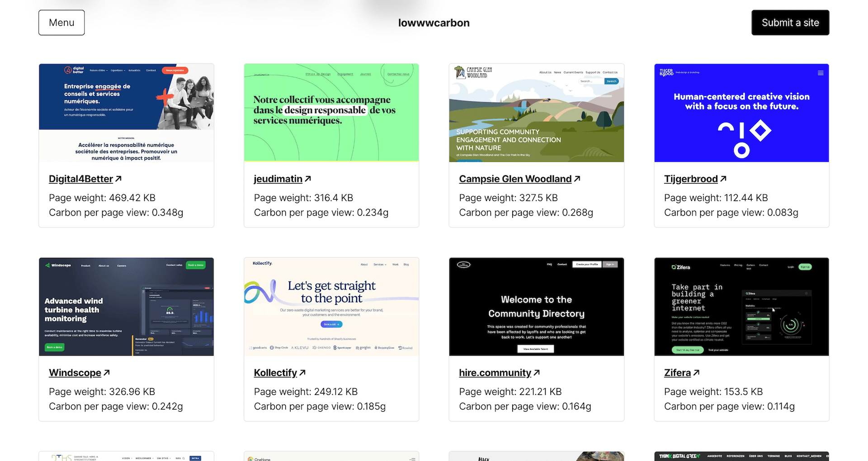
Task: Click Zifera carbon per page view 0.114g
Action: point(729,407)
